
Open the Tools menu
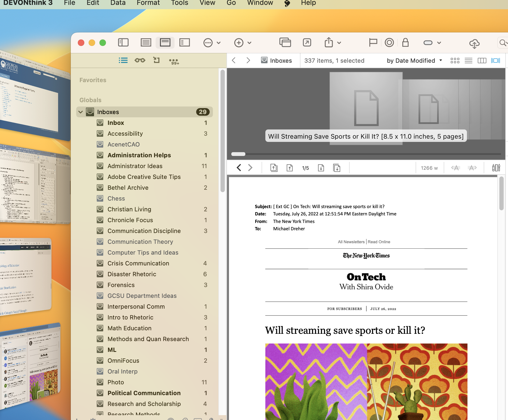tap(179, 3)
